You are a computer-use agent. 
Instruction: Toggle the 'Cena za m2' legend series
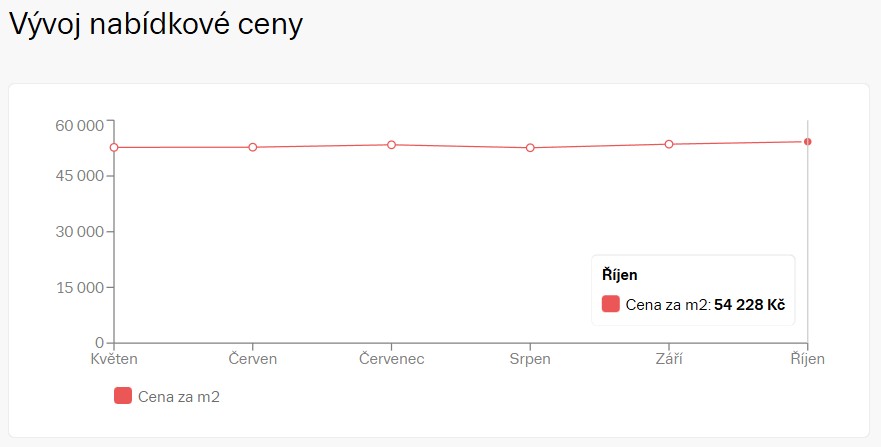pyautogui.click(x=178, y=397)
